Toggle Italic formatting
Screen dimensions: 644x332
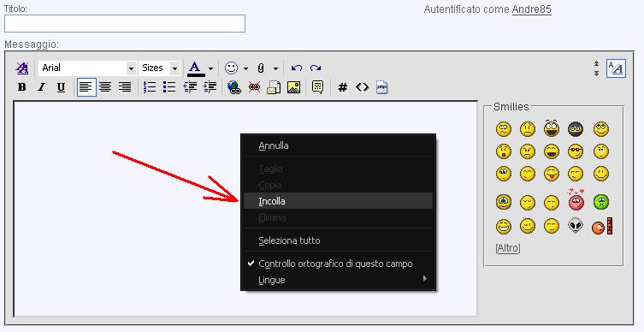[x=42, y=87]
